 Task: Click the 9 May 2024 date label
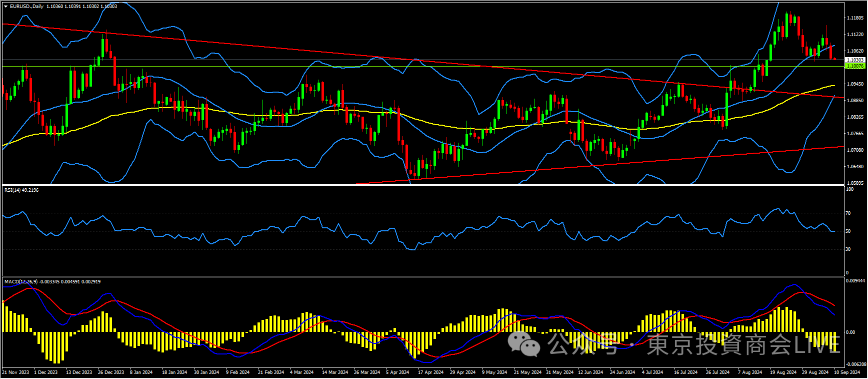click(x=494, y=372)
